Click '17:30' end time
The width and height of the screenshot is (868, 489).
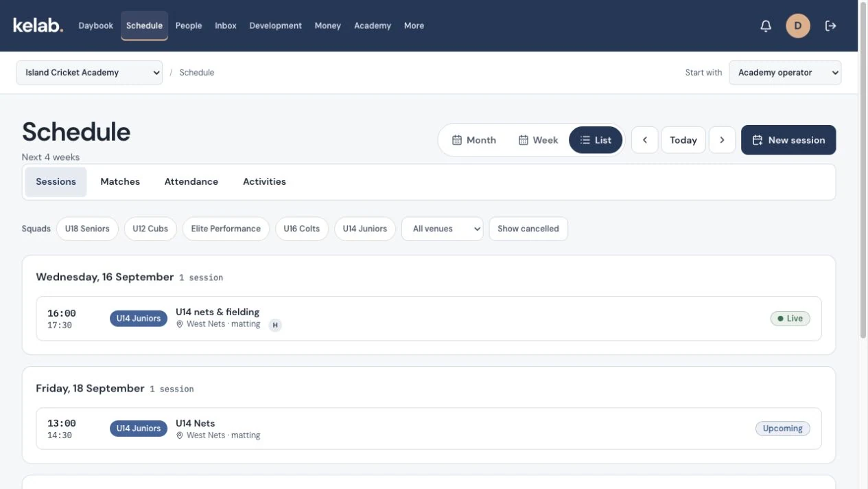[60, 326]
